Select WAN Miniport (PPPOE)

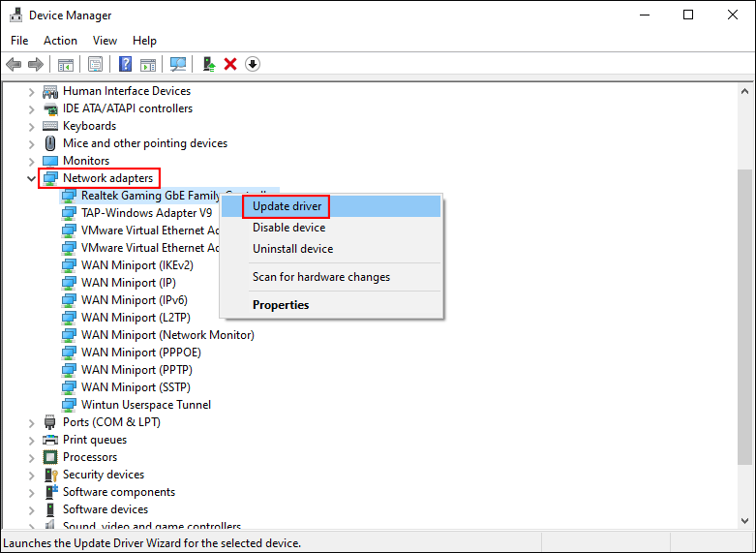[141, 353]
